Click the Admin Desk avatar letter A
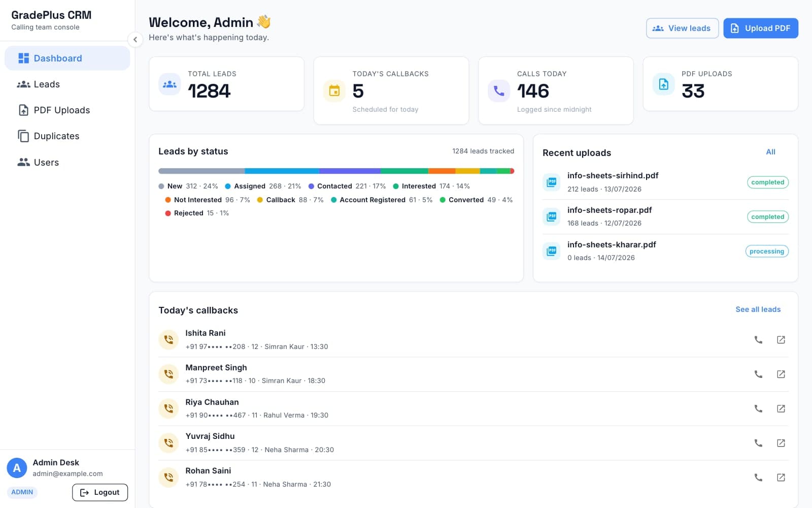The height and width of the screenshot is (508, 812). [17, 468]
